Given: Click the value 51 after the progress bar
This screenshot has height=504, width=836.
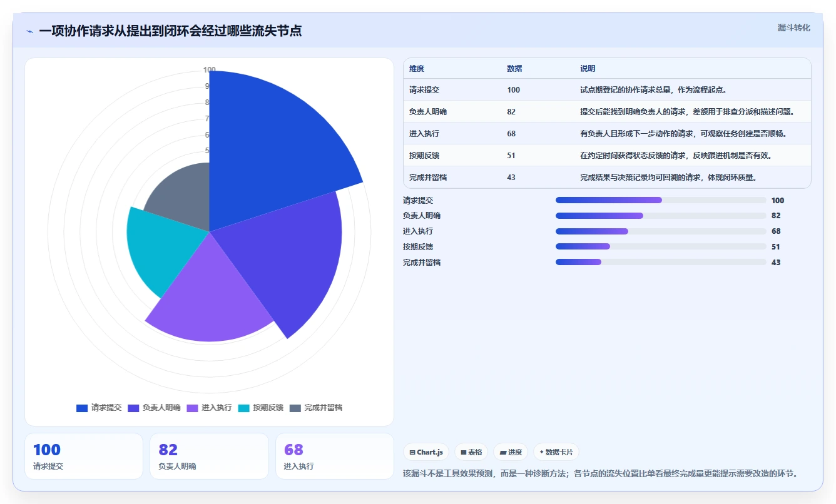Looking at the screenshot, I should [776, 247].
